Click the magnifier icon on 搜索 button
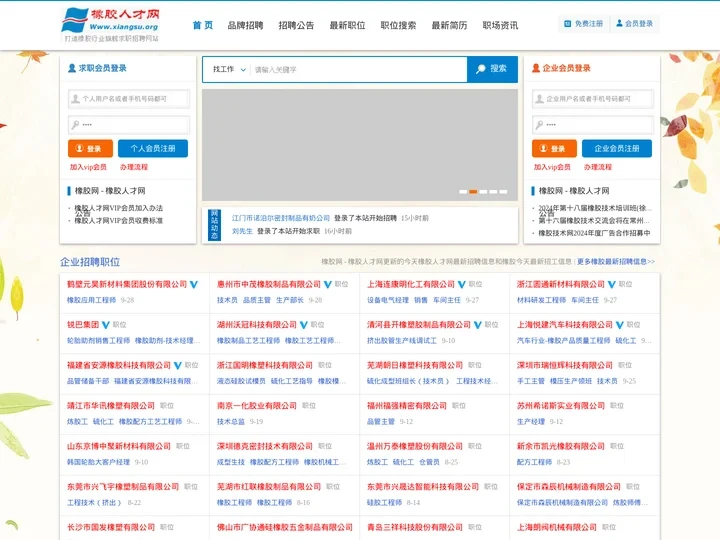The width and height of the screenshot is (720, 540). point(481,69)
